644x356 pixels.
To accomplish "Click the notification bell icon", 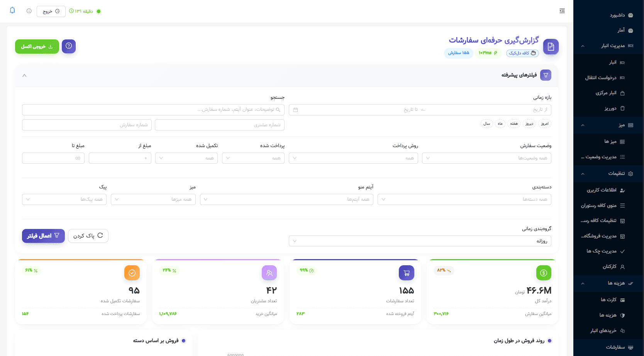I will pos(12,10).
